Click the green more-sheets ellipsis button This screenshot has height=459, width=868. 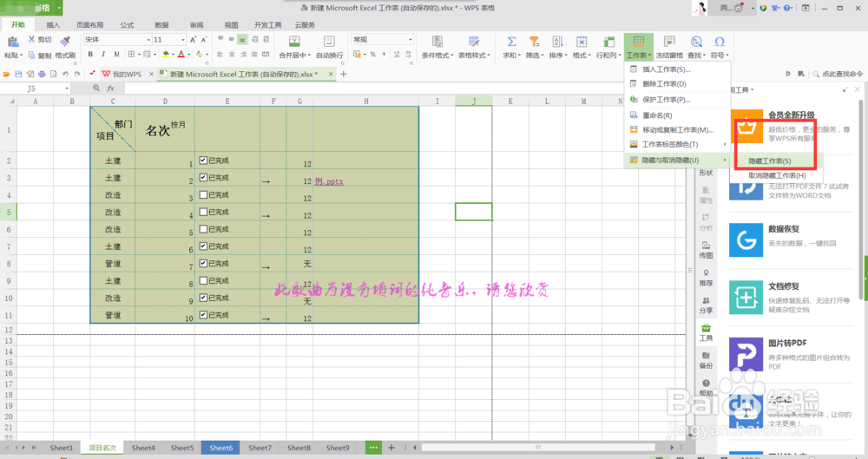373,448
